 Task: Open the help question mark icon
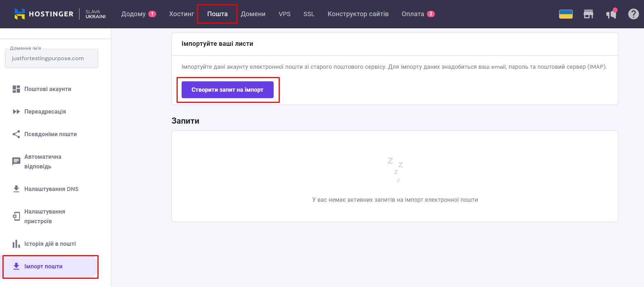point(633,14)
